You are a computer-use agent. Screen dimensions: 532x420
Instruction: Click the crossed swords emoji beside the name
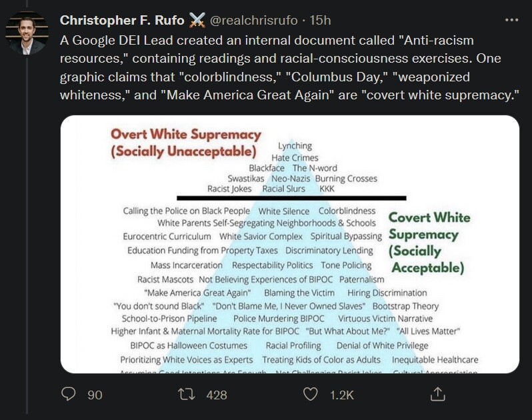[197, 21]
